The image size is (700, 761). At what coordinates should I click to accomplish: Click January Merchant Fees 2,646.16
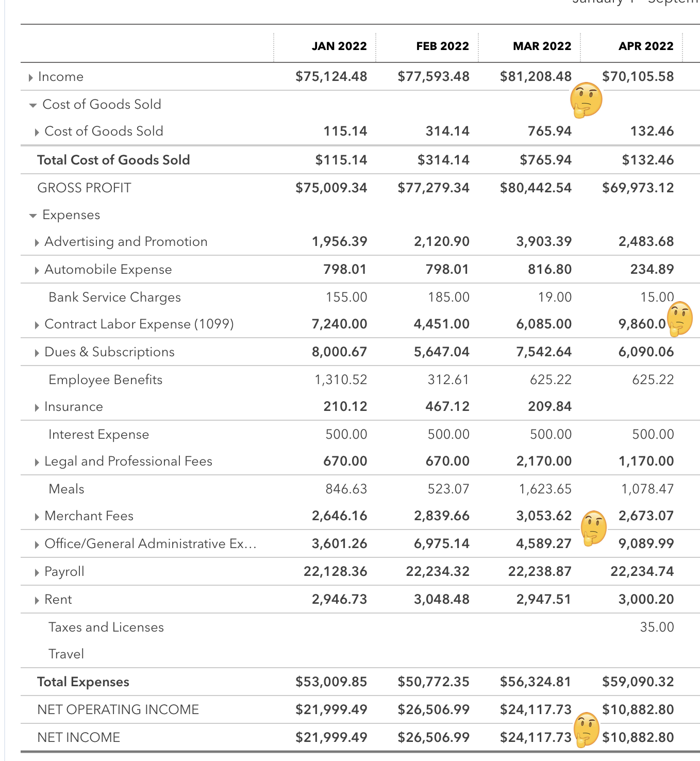coord(339,516)
